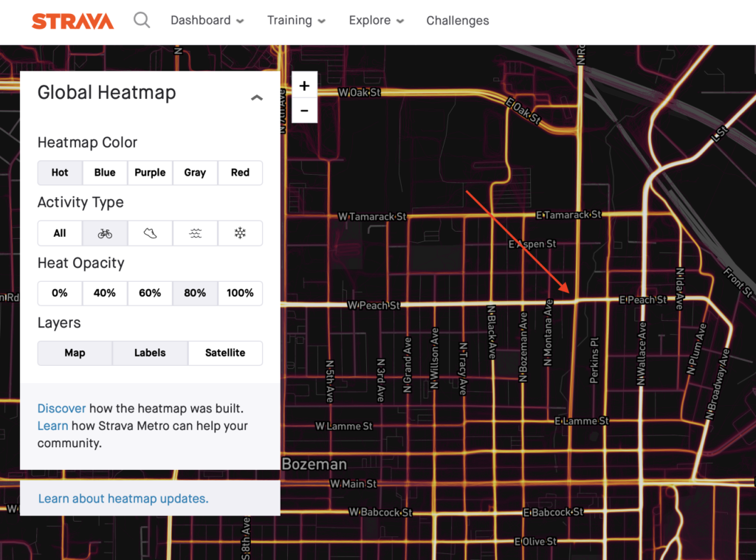Screen dimensions: 756x560
Task: Click the W Oak St map label
Action: 360,92
